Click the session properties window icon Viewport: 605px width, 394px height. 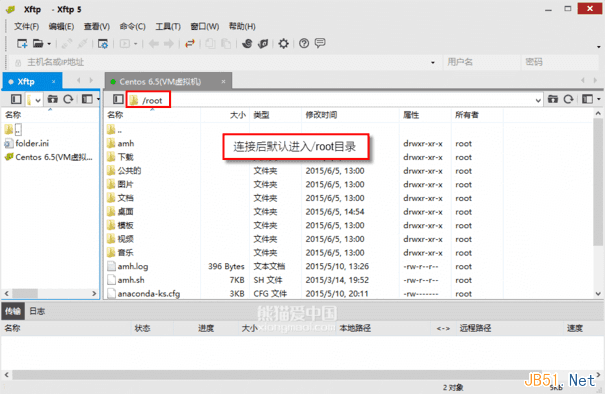point(103,44)
